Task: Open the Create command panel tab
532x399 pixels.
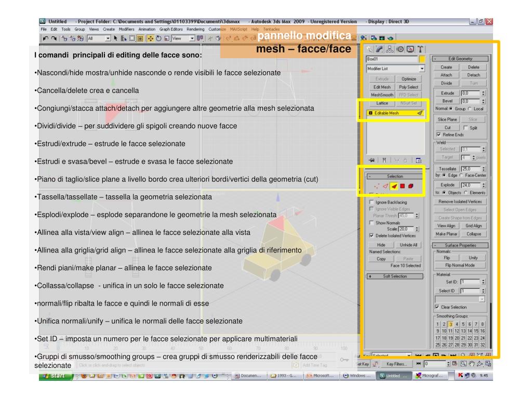Action: click(x=369, y=49)
